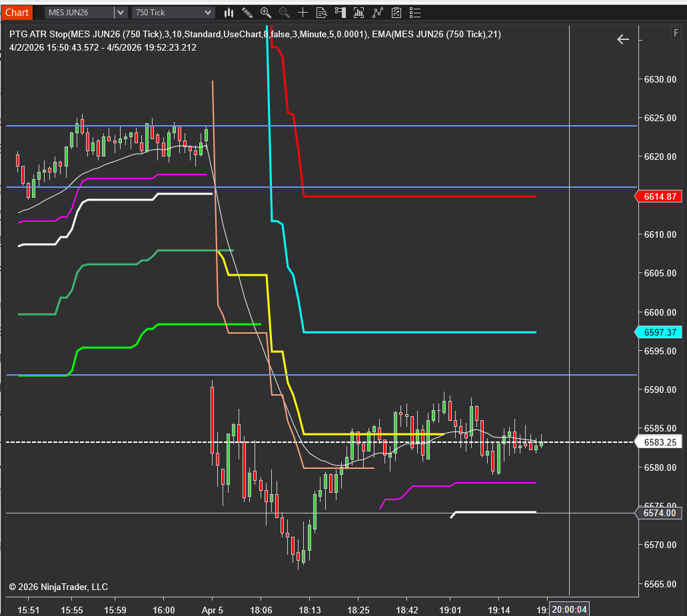Image resolution: width=687 pixels, height=616 pixels.
Task: Expand the MES JUN26 instrument dropdown arrow
Action: [121, 13]
